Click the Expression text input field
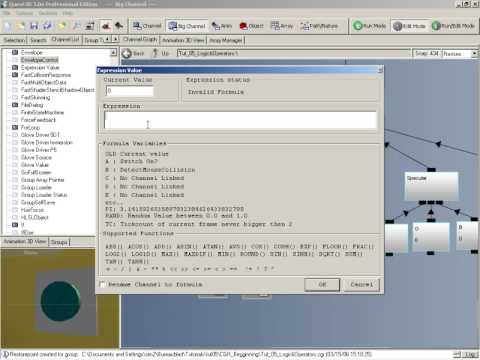Image resolution: width=480 pixels, height=360 pixels. click(240, 120)
